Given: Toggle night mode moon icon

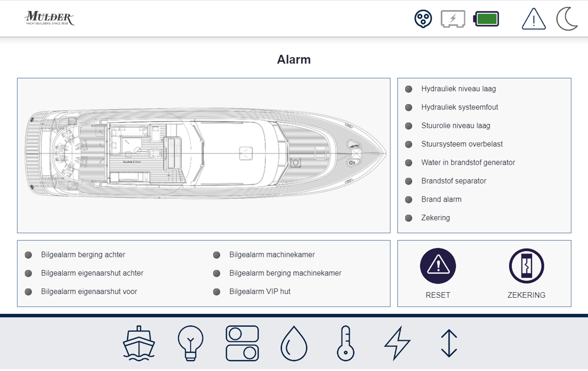Looking at the screenshot, I should click(x=567, y=19).
